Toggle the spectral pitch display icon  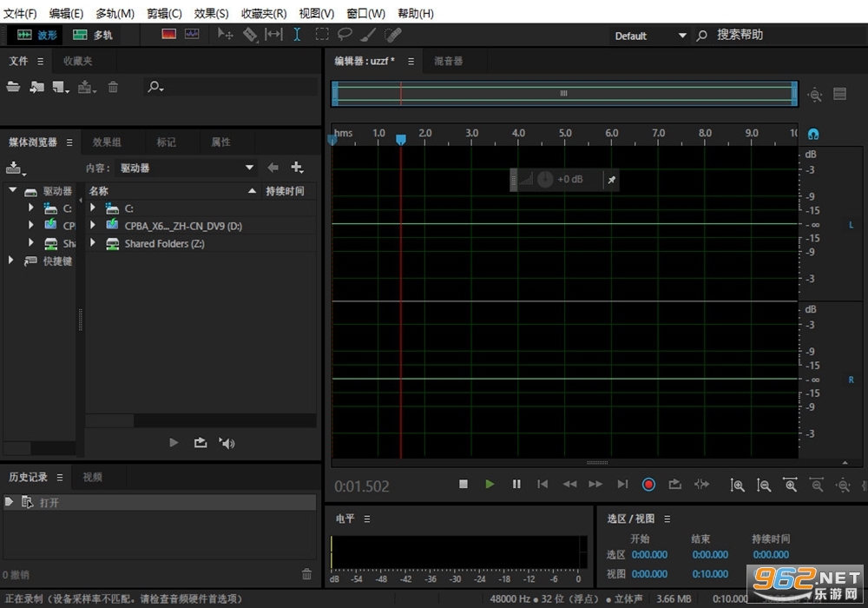point(192,35)
